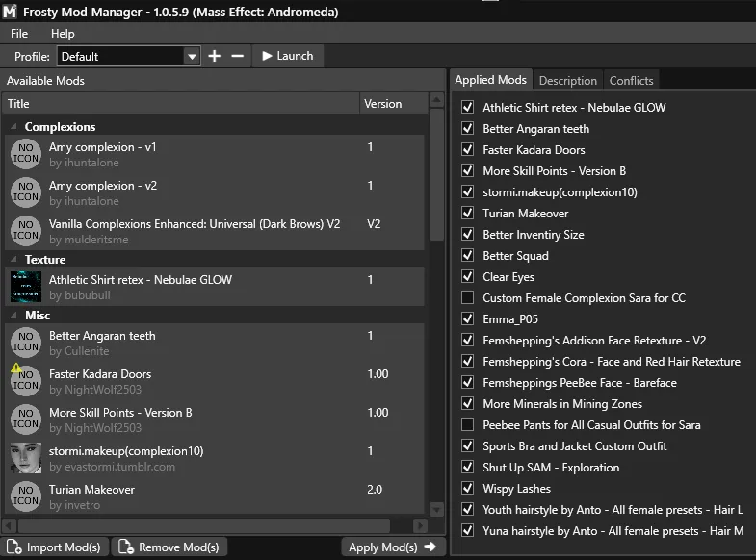
Task: Toggle the Clear Eyes checkbox
Action: pyautogui.click(x=467, y=276)
